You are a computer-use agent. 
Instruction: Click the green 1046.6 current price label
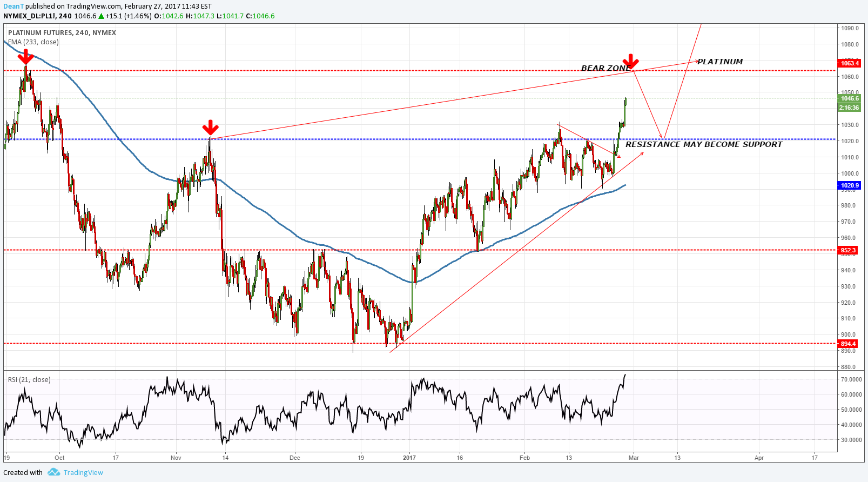coord(849,98)
